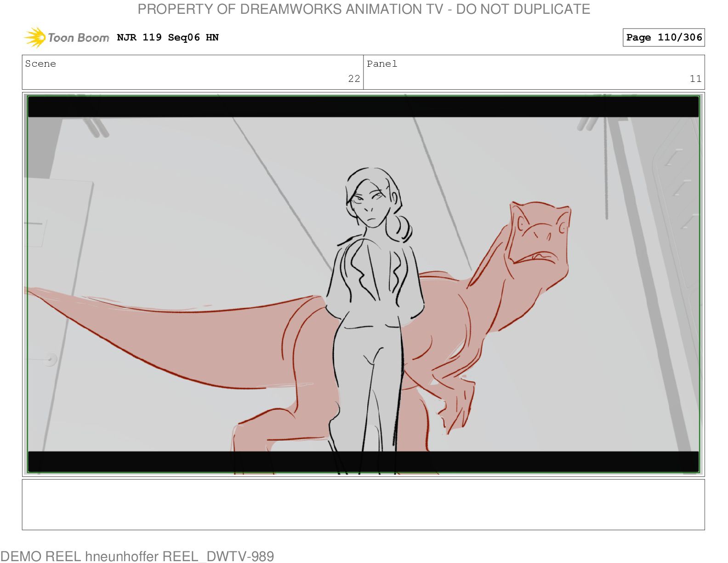This screenshot has height=563, width=728.
Task: Click the empty notes box below panel
Action: [363, 505]
